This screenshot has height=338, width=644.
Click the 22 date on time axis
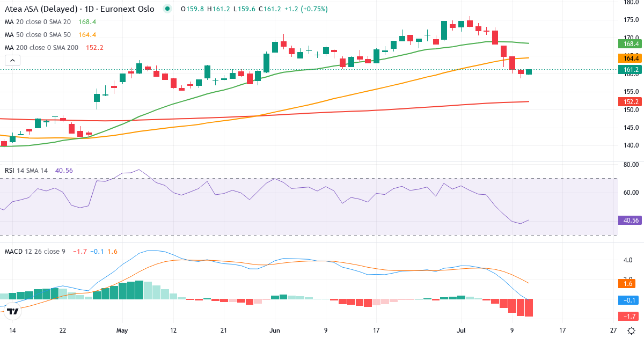coord(63,329)
